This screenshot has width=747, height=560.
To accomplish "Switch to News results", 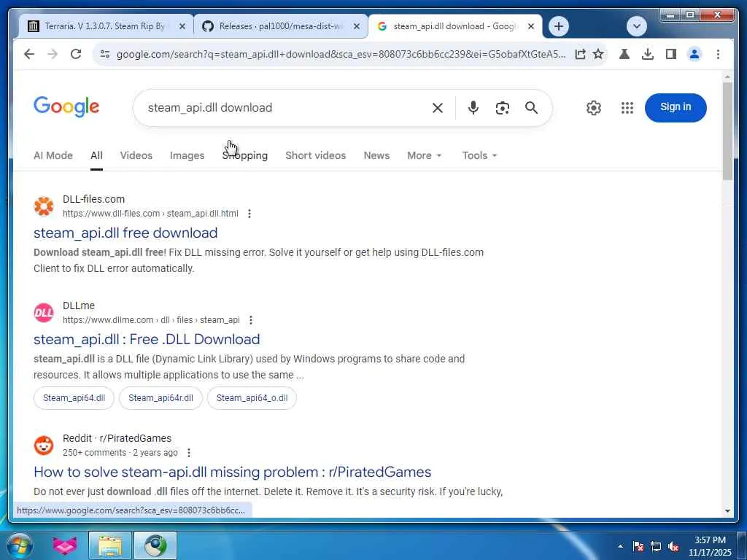I will click(376, 156).
